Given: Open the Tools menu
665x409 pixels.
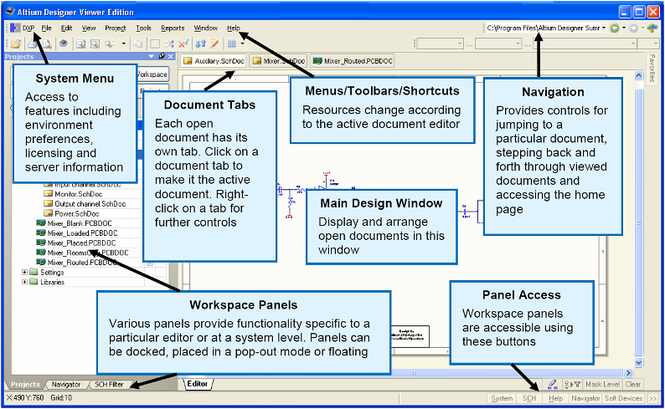Looking at the screenshot, I should [x=143, y=28].
